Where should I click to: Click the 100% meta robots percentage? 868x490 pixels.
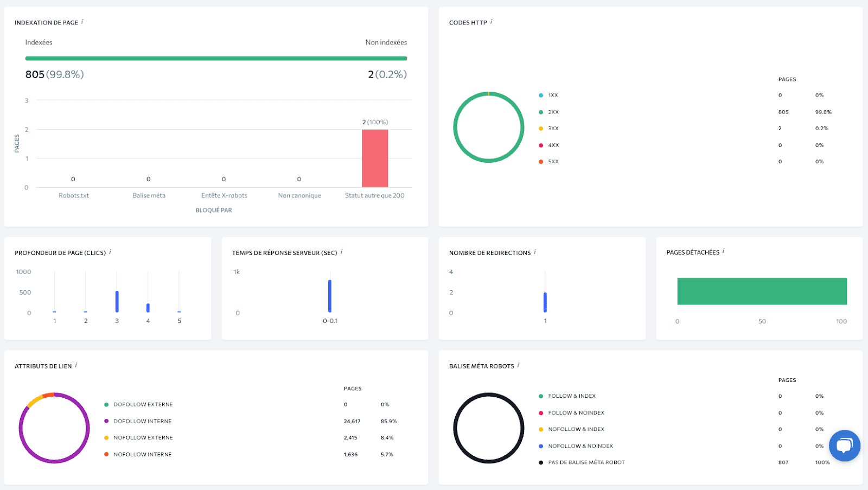(x=822, y=462)
